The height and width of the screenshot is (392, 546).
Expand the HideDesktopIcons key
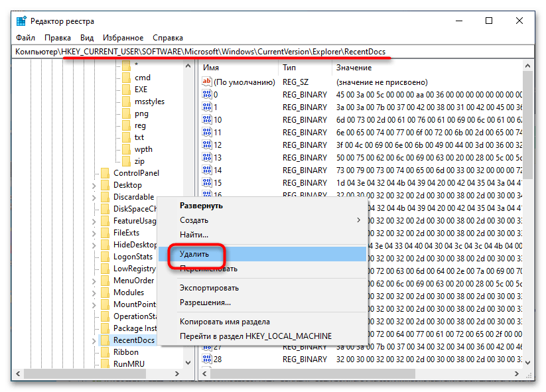tap(94, 245)
